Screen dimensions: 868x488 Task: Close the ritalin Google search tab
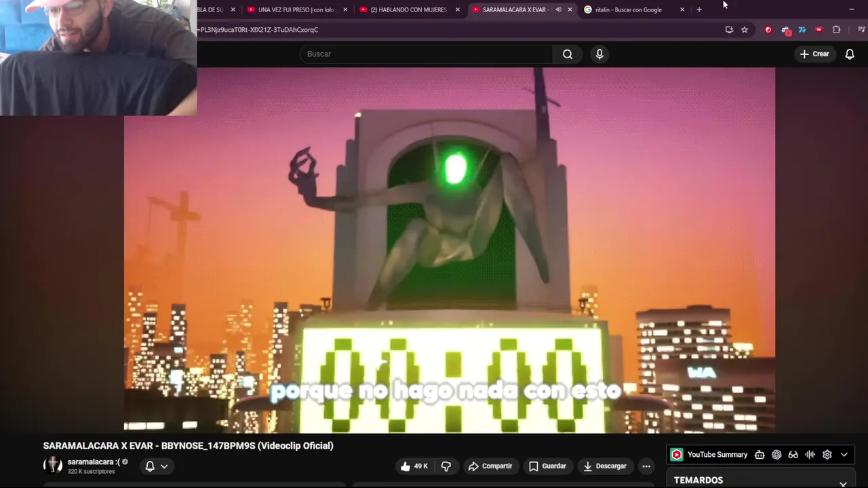point(682,9)
